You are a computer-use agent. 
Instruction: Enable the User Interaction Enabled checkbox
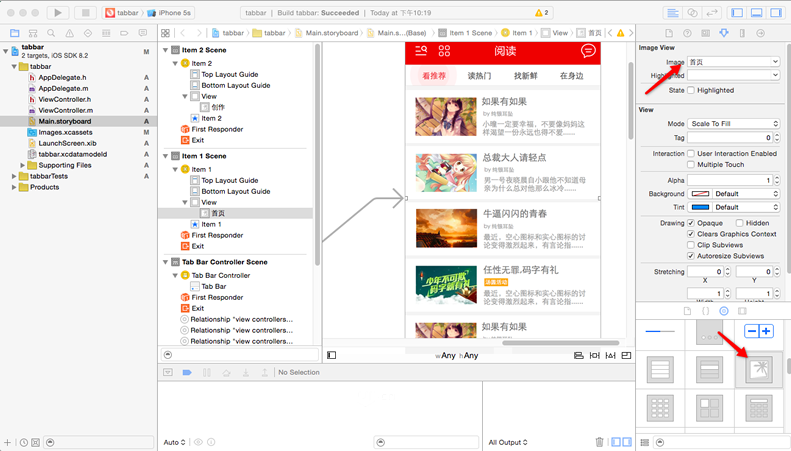pos(691,154)
